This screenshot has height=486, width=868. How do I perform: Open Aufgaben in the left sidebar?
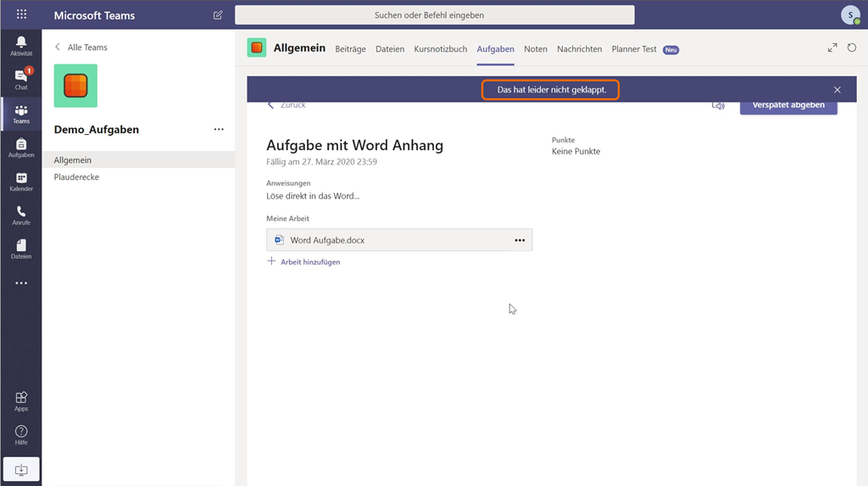(21, 148)
